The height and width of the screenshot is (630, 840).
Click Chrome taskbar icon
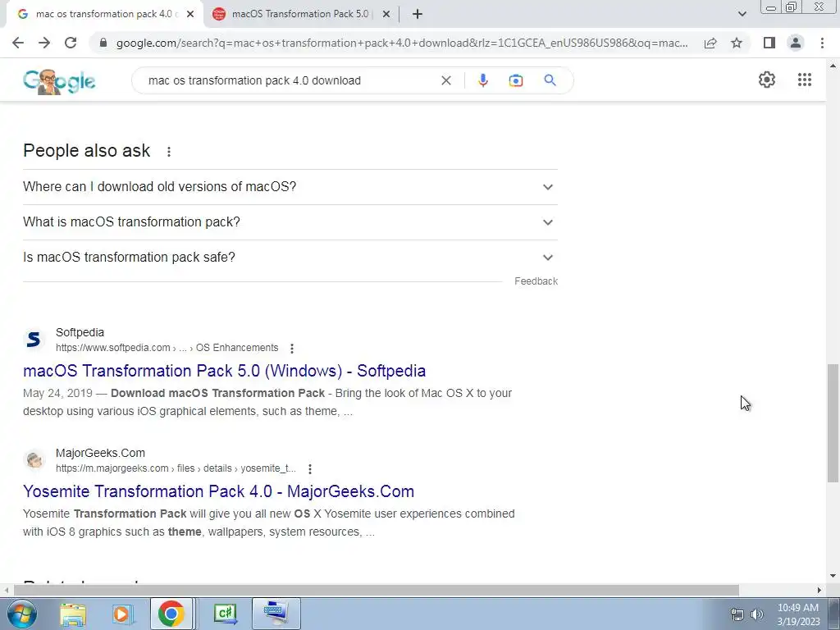[x=171, y=614]
